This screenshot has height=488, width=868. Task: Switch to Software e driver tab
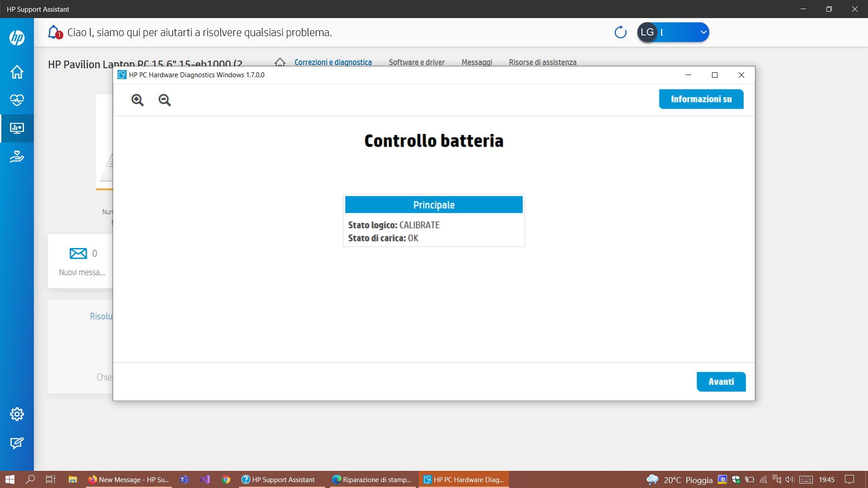tap(417, 62)
